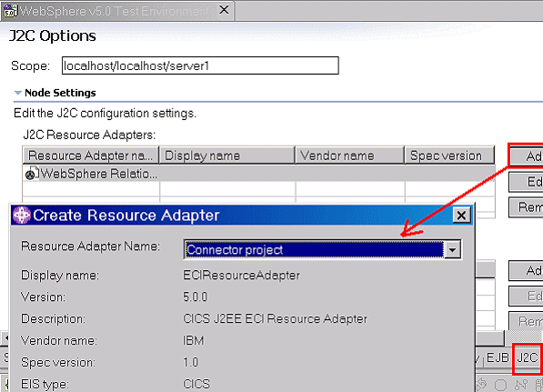Click the J2C Resource Adapters label
This screenshot has height=392, width=543.
pyautogui.click(x=89, y=135)
